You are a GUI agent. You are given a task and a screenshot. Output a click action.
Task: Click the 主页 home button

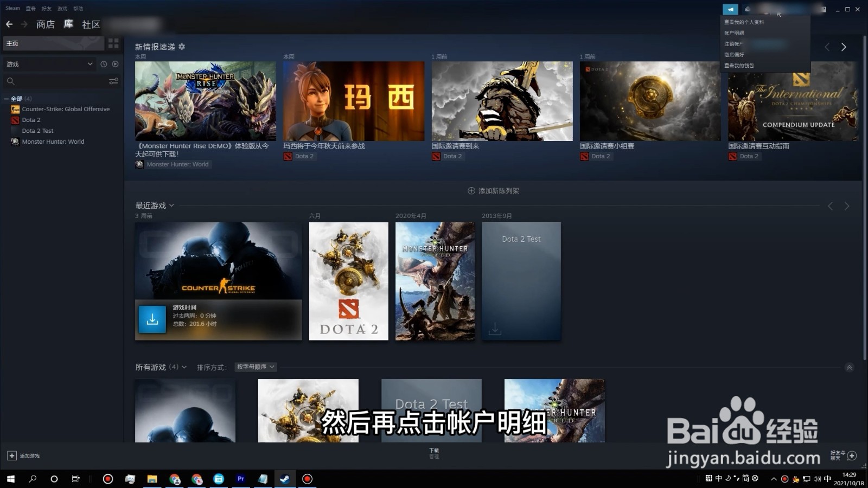click(54, 43)
